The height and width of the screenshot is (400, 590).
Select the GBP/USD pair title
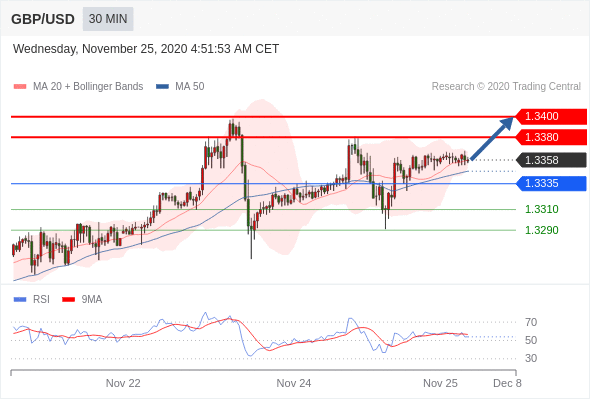pyautogui.click(x=43, y=19)
